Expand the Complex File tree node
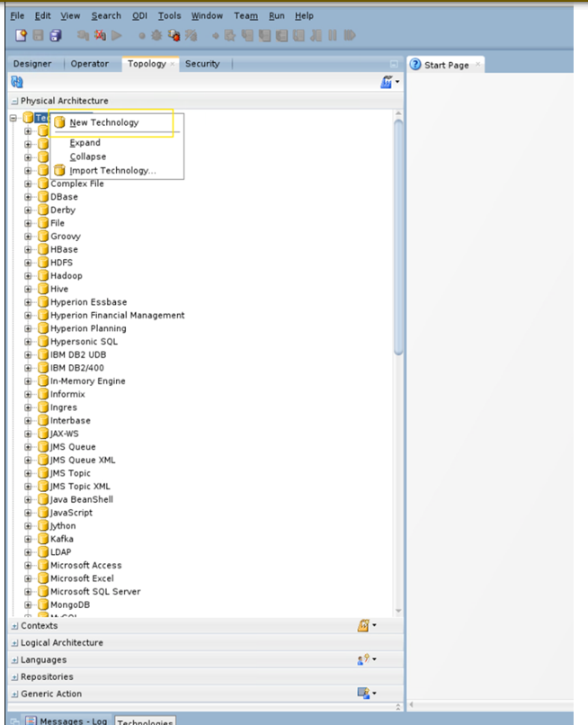588x725 pixels. click(28, 183)
